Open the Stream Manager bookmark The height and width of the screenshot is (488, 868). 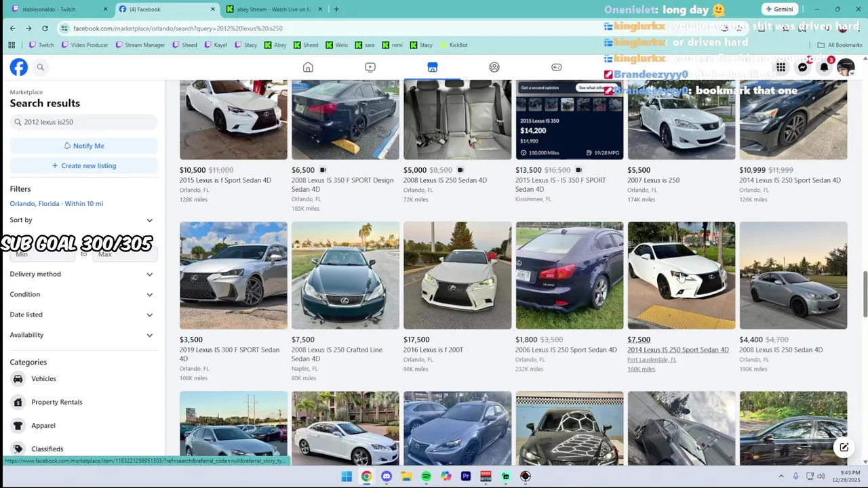point(140,45)
